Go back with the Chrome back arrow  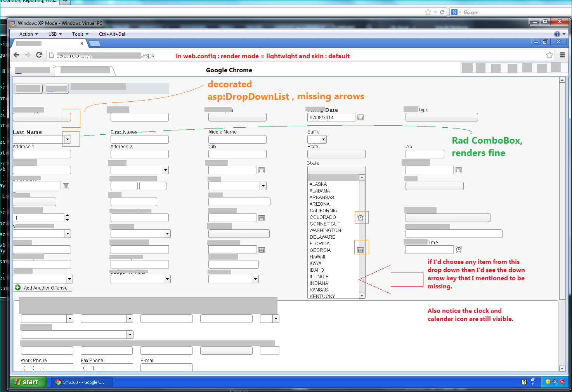(16, 55)
